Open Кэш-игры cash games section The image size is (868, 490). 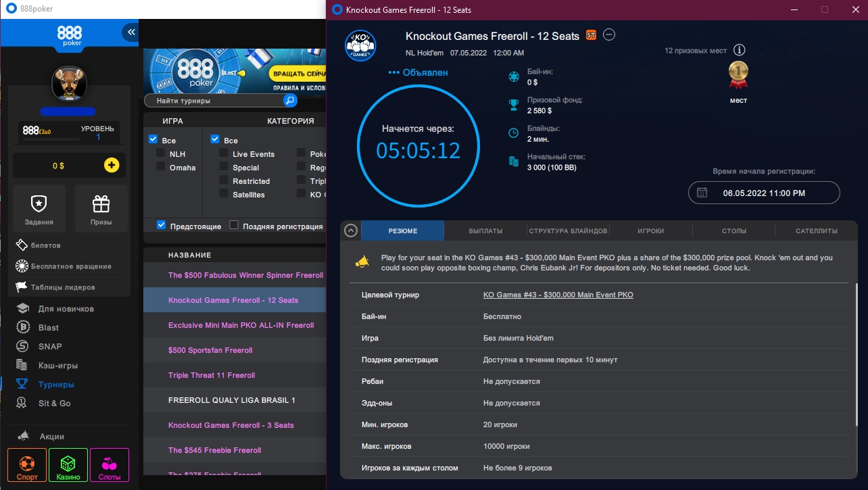[47, 366]
